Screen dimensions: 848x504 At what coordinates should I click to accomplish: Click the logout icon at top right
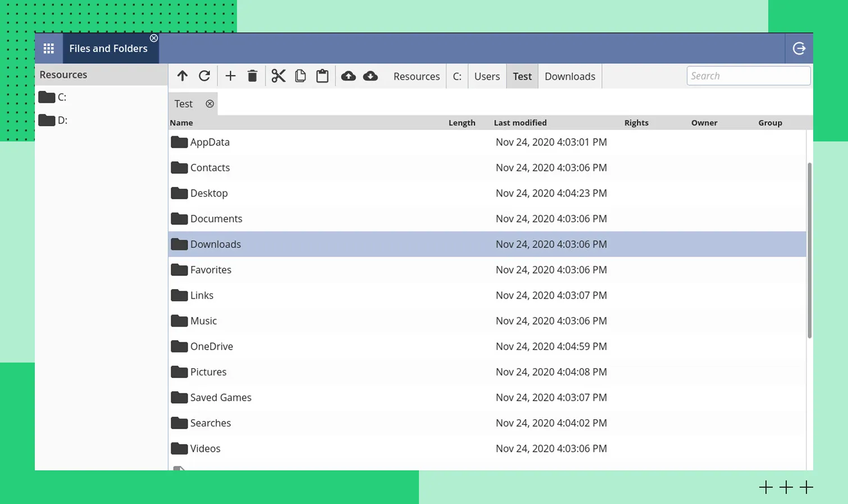coord(799,49)
